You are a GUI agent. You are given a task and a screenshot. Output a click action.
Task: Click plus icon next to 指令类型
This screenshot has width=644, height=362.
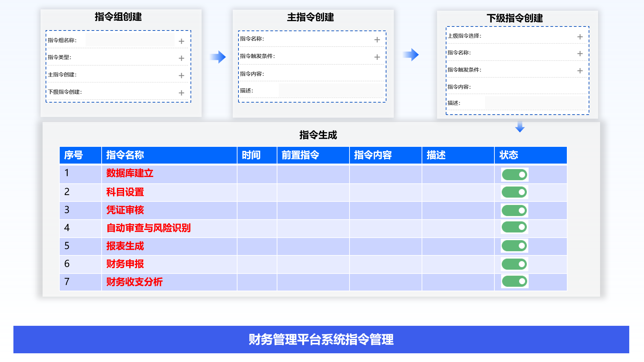pyautogui.click(x=181, y=58)
